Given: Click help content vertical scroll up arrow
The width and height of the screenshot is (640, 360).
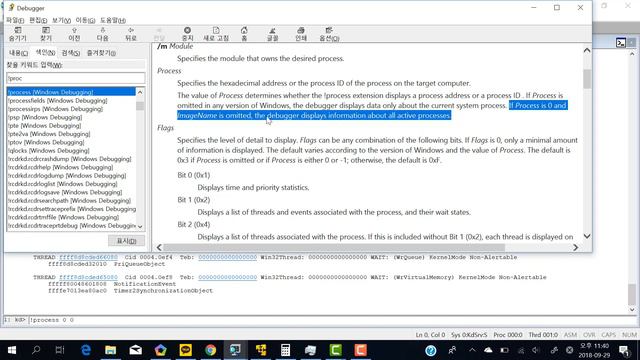Looking at the screenshot, I should (x=587, y=51).
